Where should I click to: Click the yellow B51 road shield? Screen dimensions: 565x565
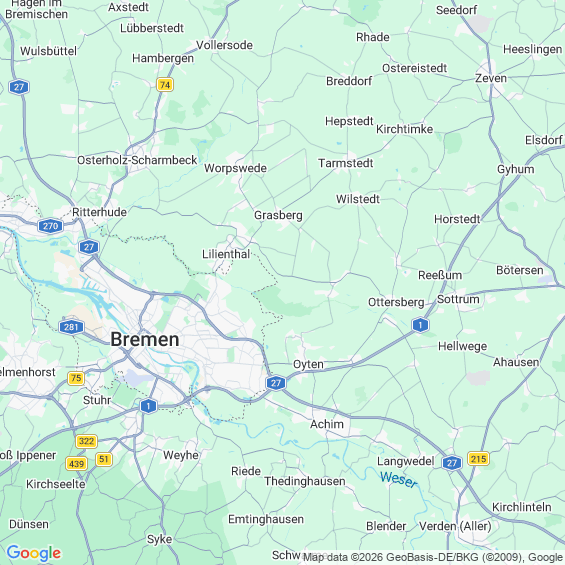click(104, 459)
